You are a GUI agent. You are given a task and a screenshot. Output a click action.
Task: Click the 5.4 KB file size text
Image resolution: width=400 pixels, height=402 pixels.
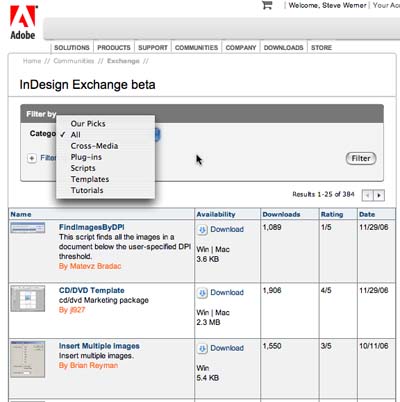click(x=208, y=378)
